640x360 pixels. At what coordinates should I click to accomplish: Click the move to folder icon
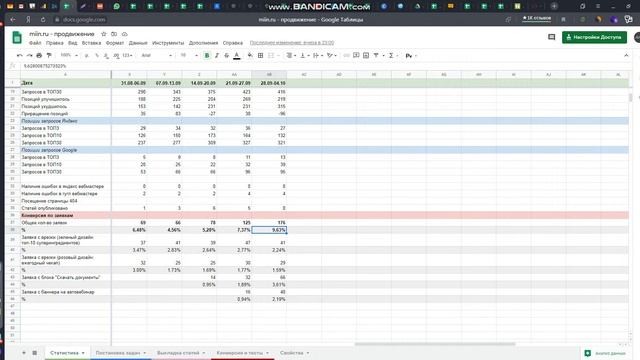pos(114,34)
